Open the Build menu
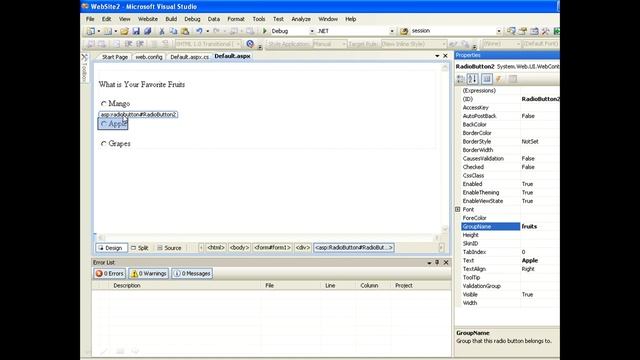The width and height of the screenshot is (640, 360). coord(171,19)
